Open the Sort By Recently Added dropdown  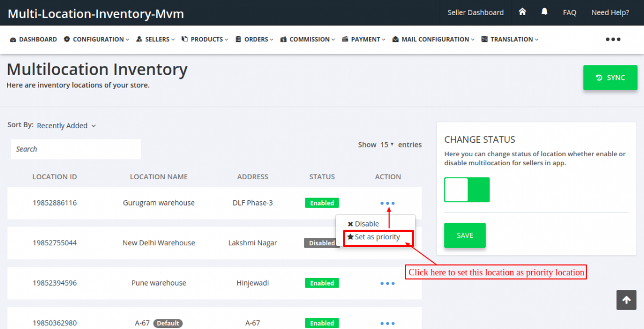tap(66, 126)
